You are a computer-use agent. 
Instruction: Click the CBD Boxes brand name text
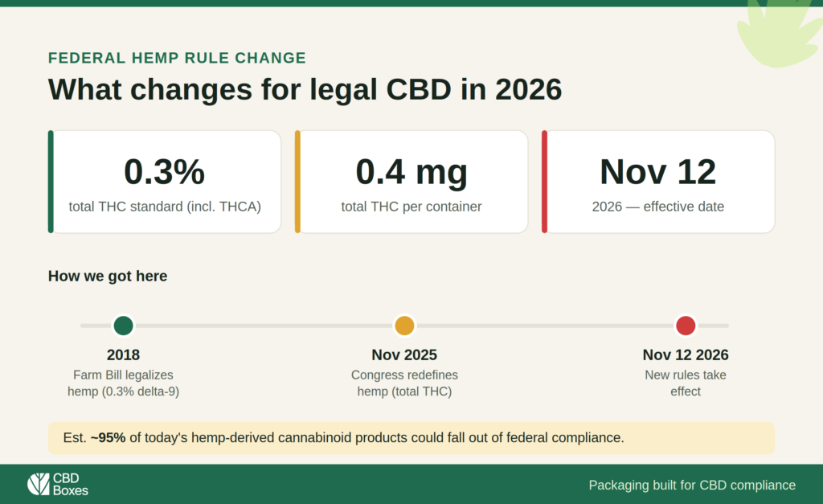(x=71, y=484)
